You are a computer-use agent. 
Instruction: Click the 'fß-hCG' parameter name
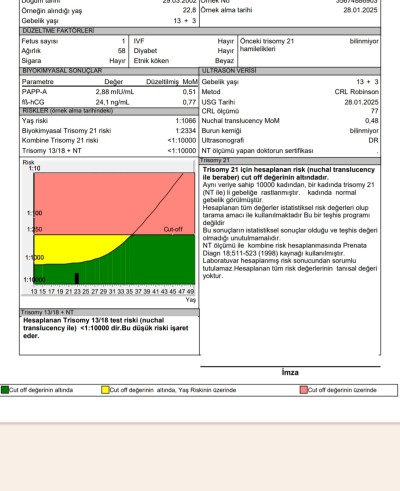[33, 102]
